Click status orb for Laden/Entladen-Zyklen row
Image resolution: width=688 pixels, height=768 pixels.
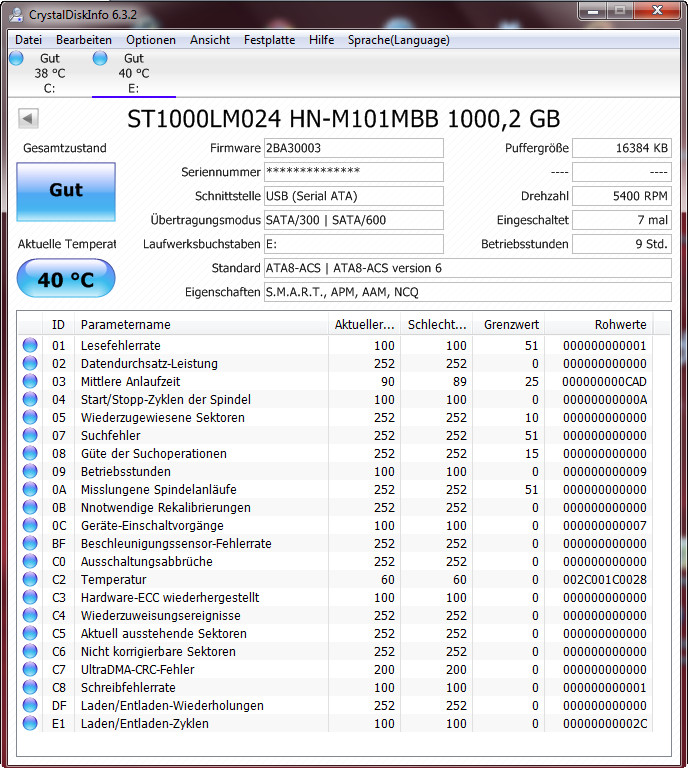pyautogui.click(x=30, y=723)
